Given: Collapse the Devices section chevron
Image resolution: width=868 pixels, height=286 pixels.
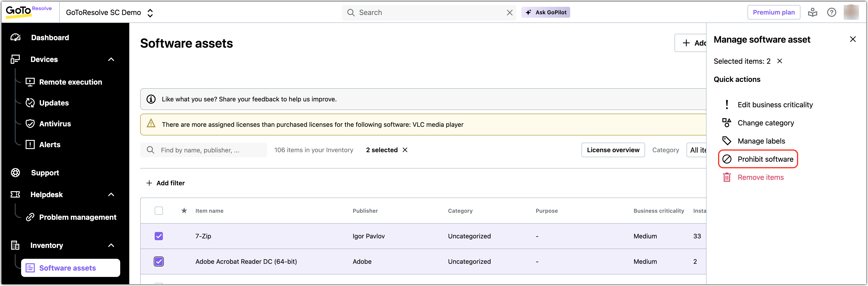Looking at the screenshot, I should coord(111,59).
